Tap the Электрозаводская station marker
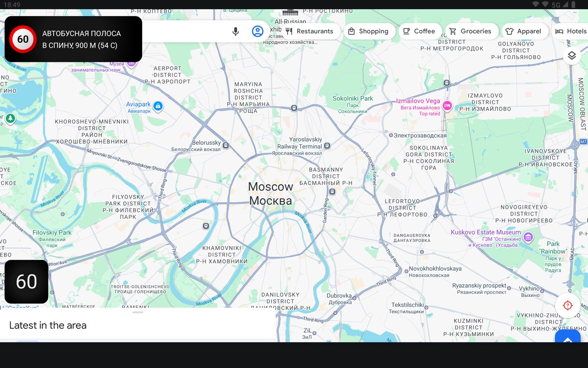588x368 pixels. click(391, 136)
